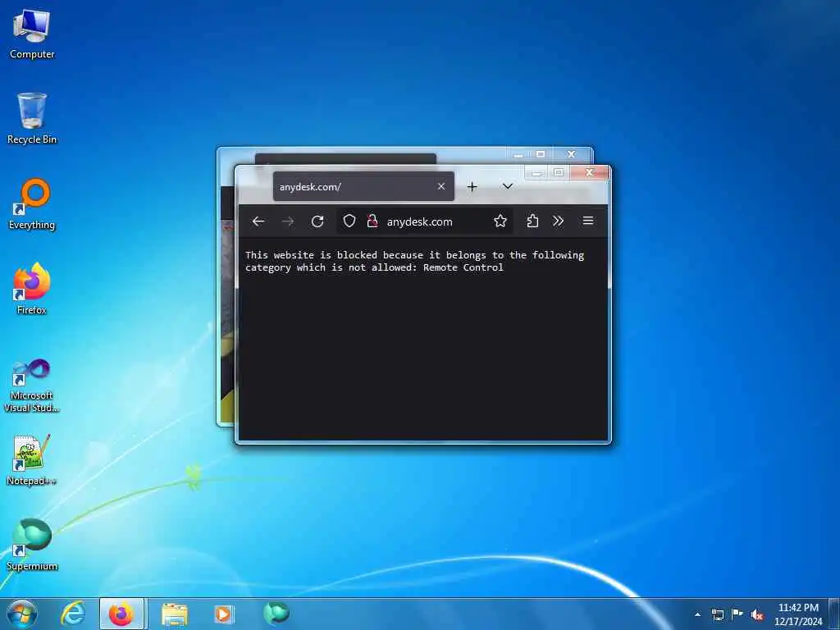Select the anydesk.com/ tab
This screenshot has width=840, height=630.
pyautogui.click(x=363, y=186)
